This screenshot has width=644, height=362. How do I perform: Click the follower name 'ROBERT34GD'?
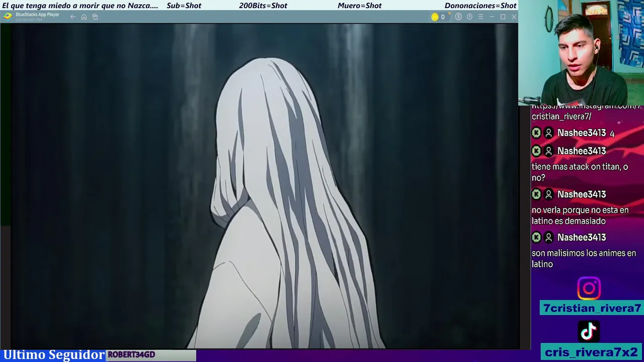tap(131, 355)
